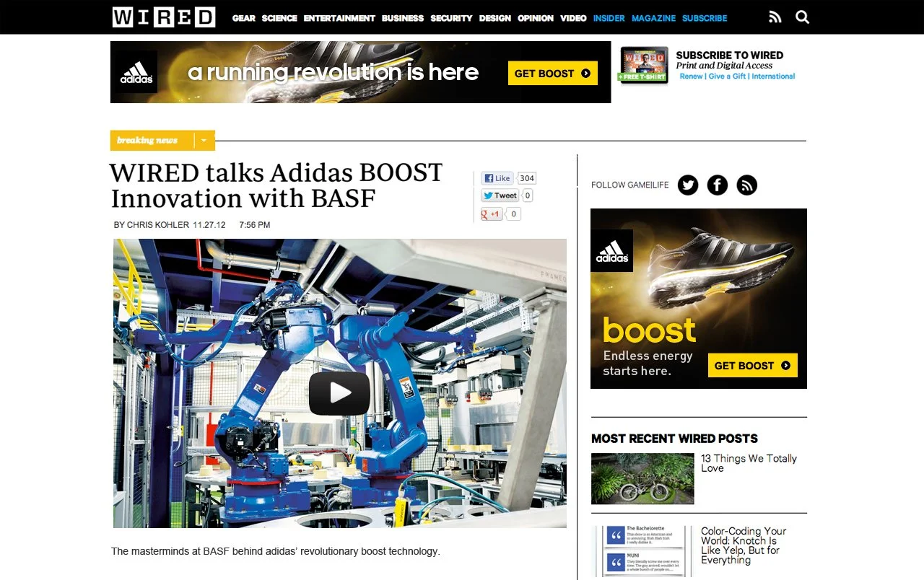Click the Renew subscription link
Viewport: 924px width, 580px height.
691,76
